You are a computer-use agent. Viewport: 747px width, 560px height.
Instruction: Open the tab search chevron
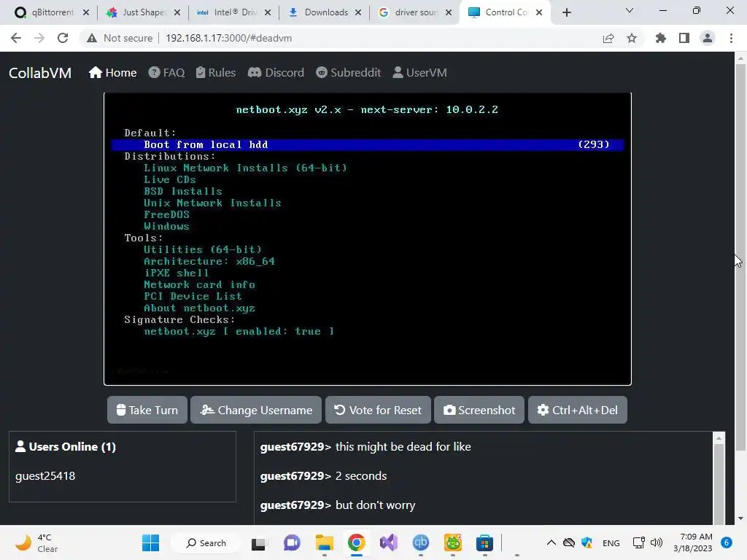click(630, 11)
